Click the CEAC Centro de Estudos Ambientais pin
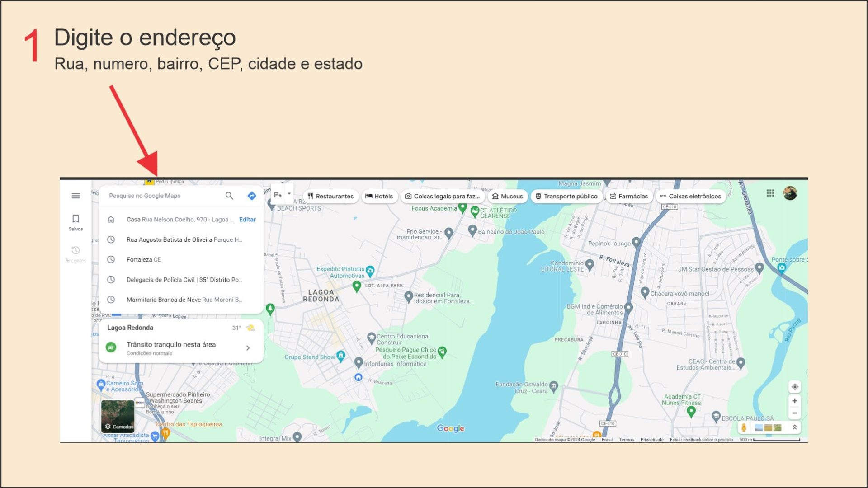The width and height of the screenshot is (868, 488). pos(741,363)
